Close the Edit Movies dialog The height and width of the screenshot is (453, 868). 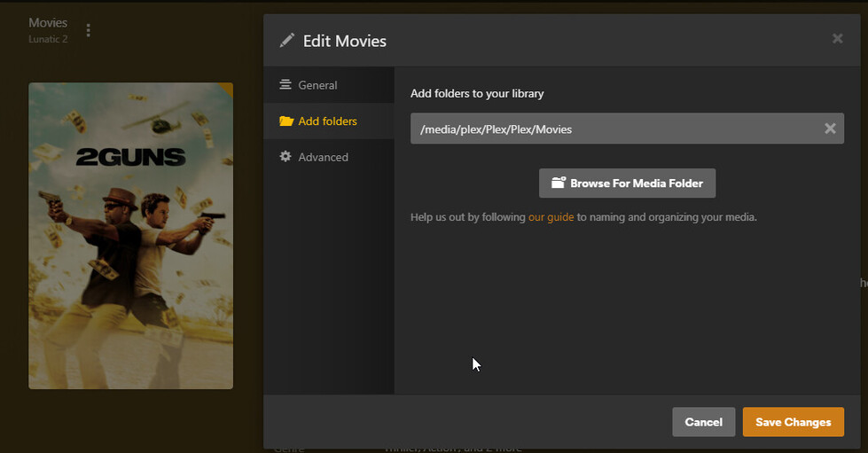(837, 38)
